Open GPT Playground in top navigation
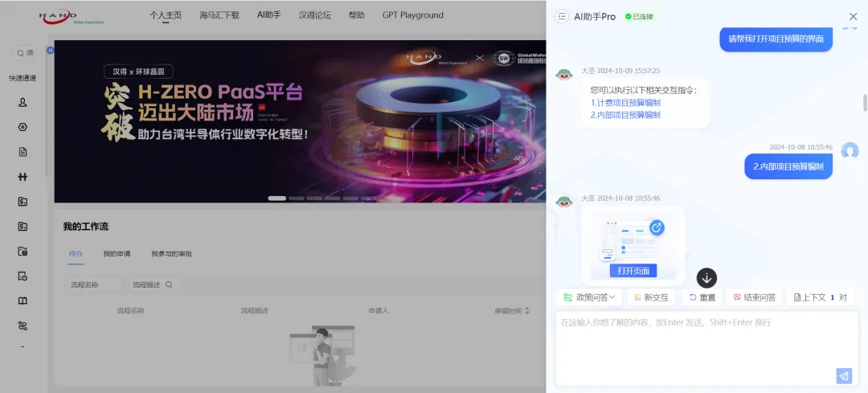The image size is (868, 393). pyautogui.click(x=413, y=15)
